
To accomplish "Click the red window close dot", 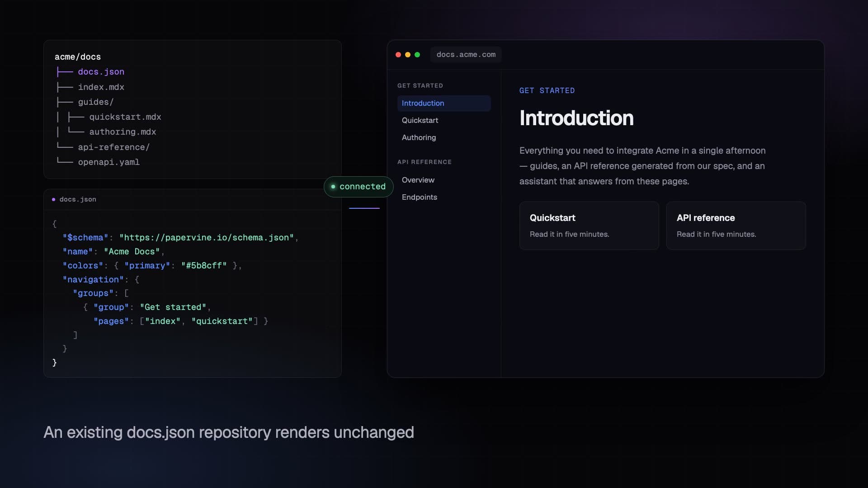I will tap(398, 55).
